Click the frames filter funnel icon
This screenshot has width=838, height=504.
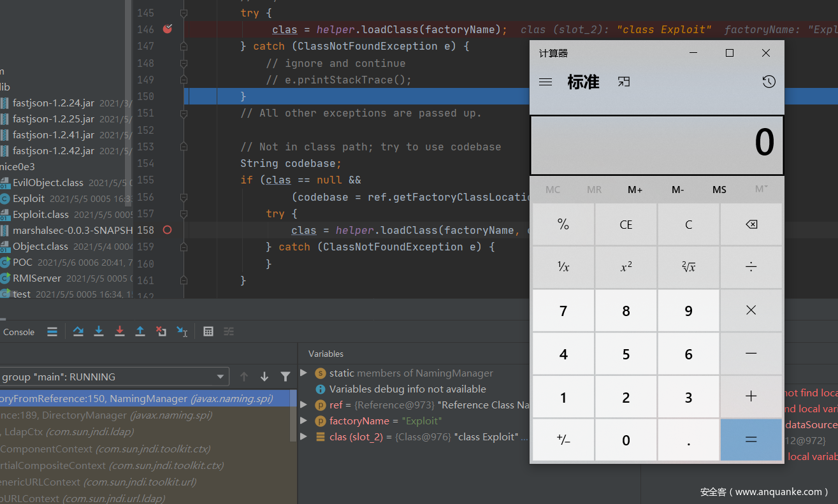285,377
